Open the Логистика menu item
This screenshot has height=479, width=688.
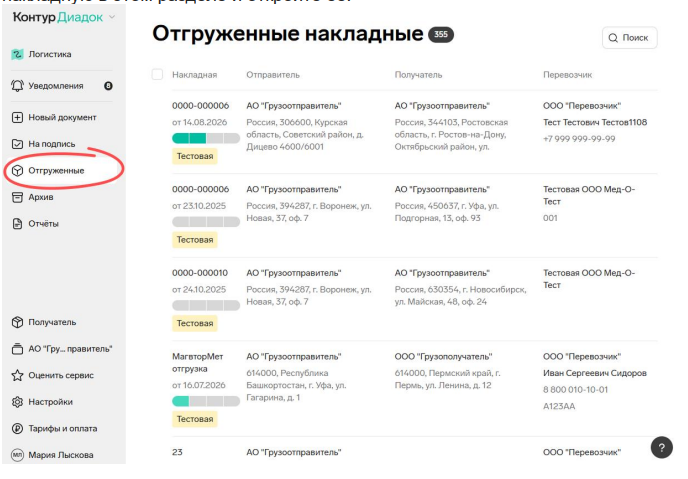(x=50, y=54)
